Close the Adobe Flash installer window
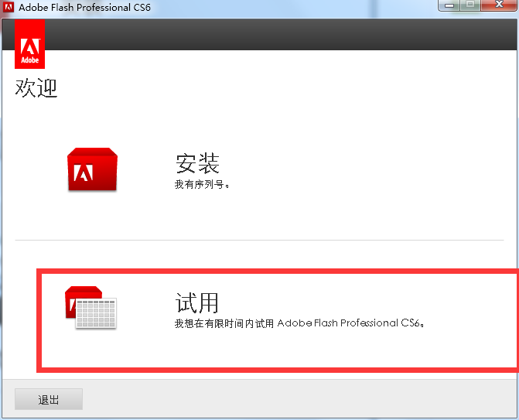The height and width of the screenshot is (420, 519). click(x=499, y=5)
